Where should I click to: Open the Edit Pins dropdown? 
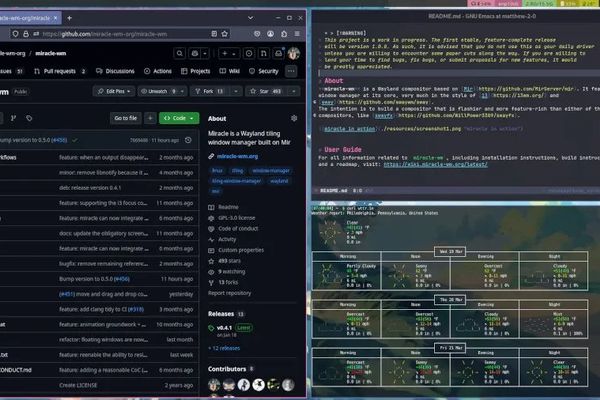click(114, 91)
